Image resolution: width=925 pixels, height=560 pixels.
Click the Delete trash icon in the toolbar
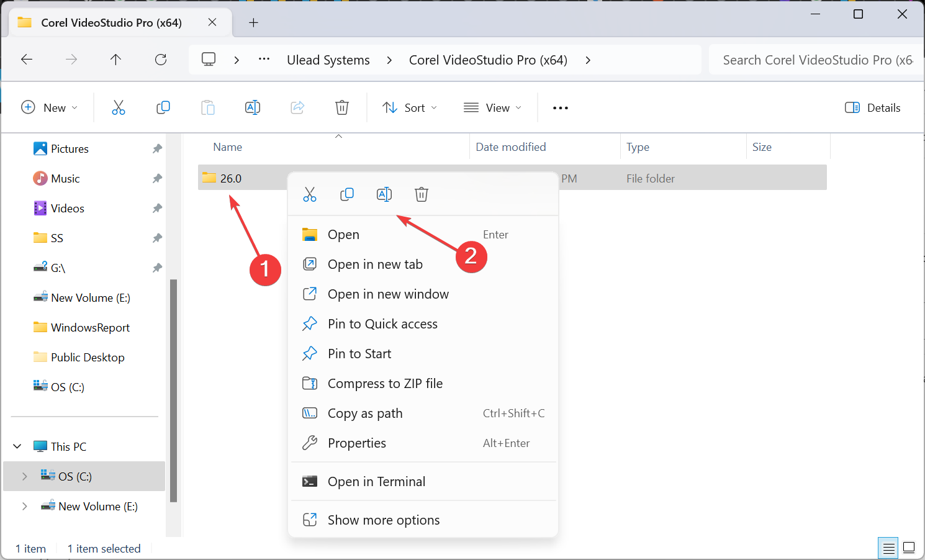pyautogui.click(x=342, y=108)
